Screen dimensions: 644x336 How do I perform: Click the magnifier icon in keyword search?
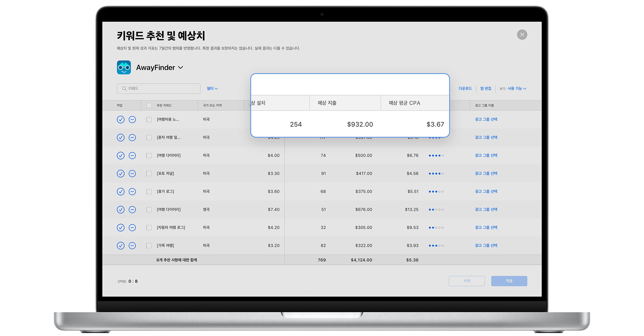pyautogui.click(x=124, y=89)
